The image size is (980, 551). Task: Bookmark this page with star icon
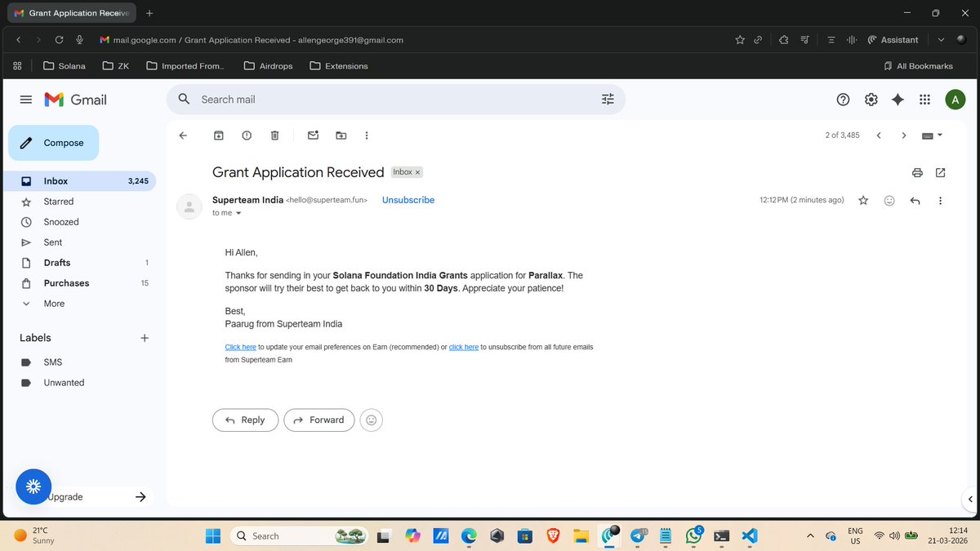point(740,40)
